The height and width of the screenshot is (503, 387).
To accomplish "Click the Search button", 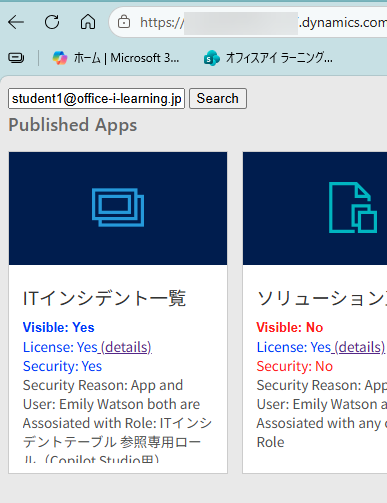I will pos(218,99).
